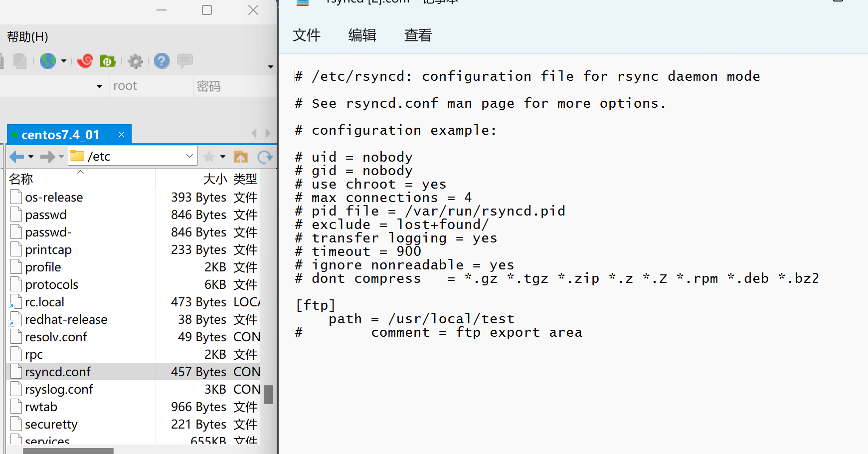
Task: Open the 帮助(H) menu
Action: tap(27, 37)
